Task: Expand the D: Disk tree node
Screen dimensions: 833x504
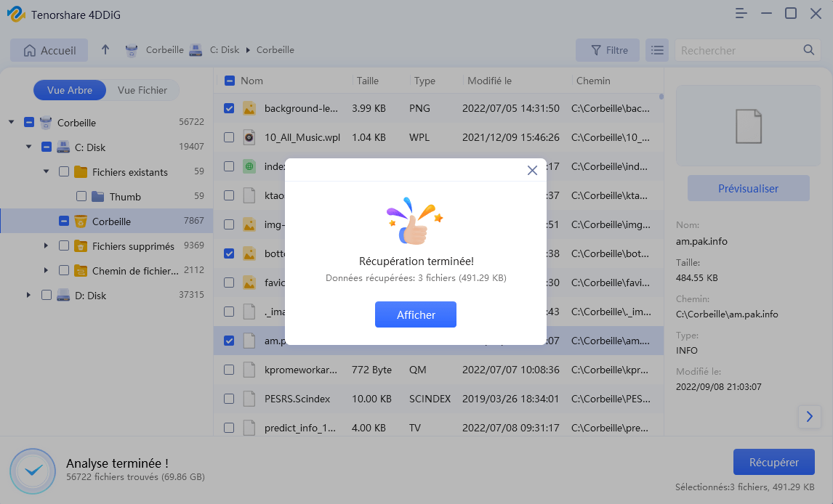Action: coord(28,295)
